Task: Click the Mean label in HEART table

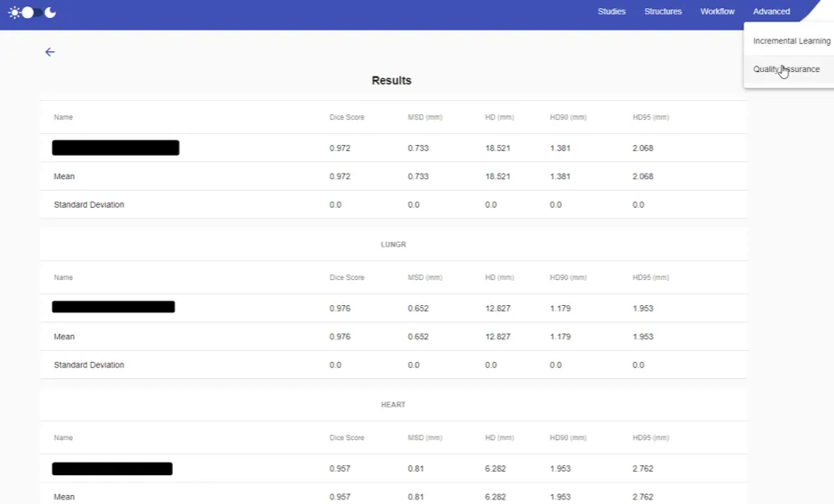Action: 64,497
